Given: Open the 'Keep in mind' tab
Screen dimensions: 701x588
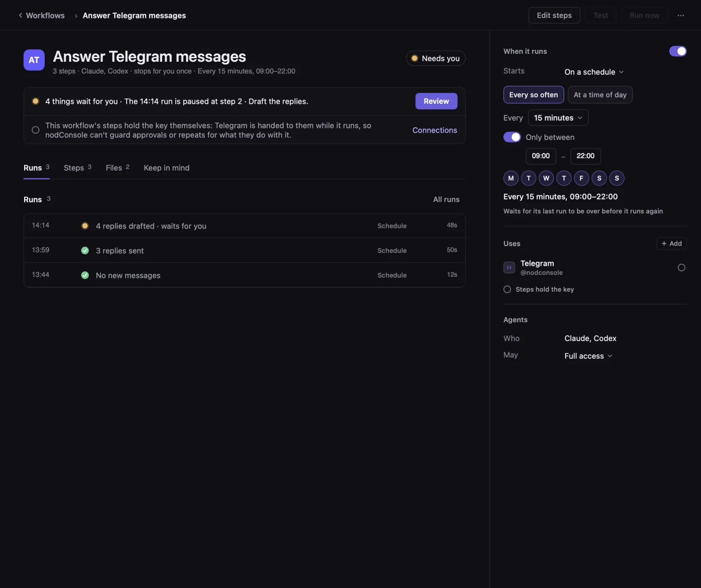Looking at the screenshot, I should pyautogui.click(x=166, y=168).
